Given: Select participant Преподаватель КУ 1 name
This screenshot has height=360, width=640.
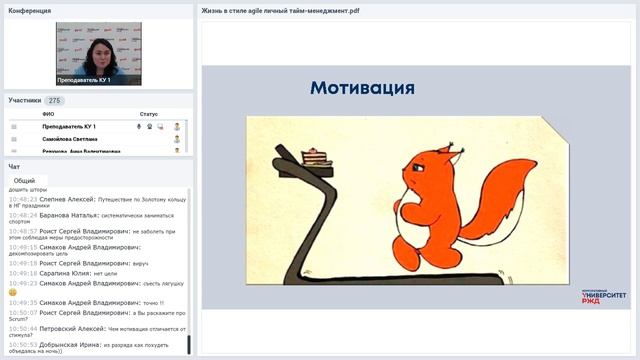Looking at the screenshot, I should coord(69,127).
